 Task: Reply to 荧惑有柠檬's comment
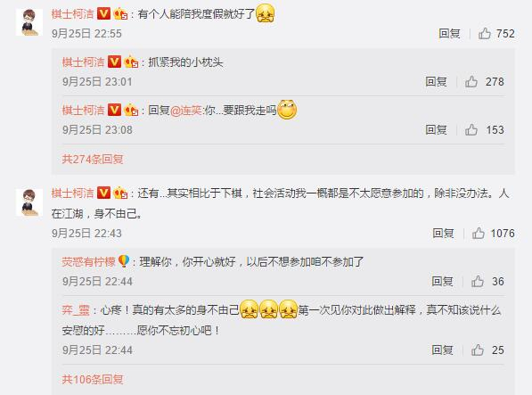coord(442,281)
